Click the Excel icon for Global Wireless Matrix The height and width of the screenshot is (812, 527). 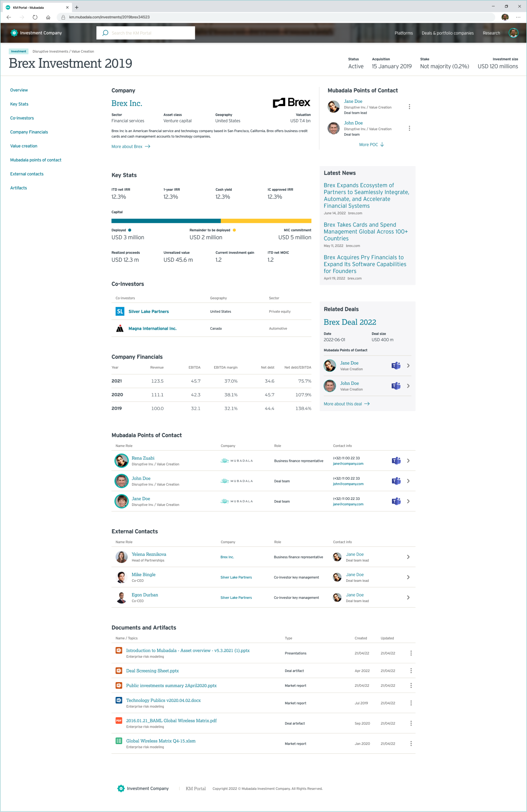point(119,741)
